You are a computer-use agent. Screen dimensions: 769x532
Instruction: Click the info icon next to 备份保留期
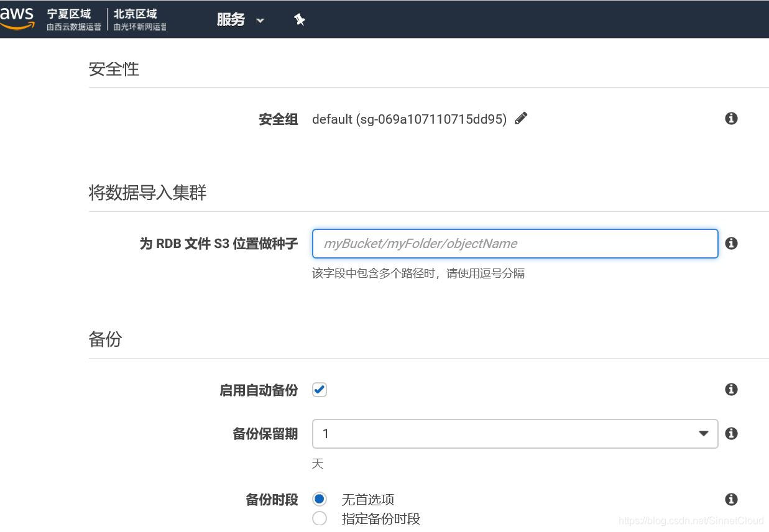pyautogui.click(x=731, y=433)
